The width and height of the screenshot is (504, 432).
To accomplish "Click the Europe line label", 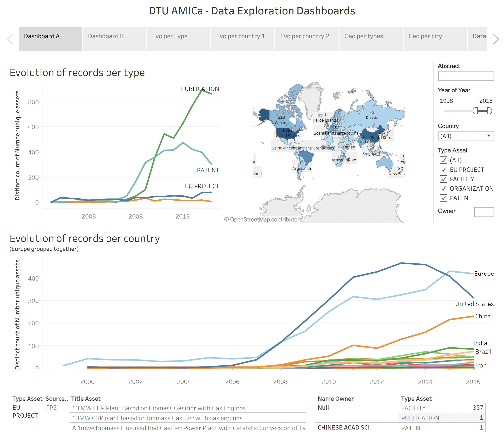I will pos(484,274).
